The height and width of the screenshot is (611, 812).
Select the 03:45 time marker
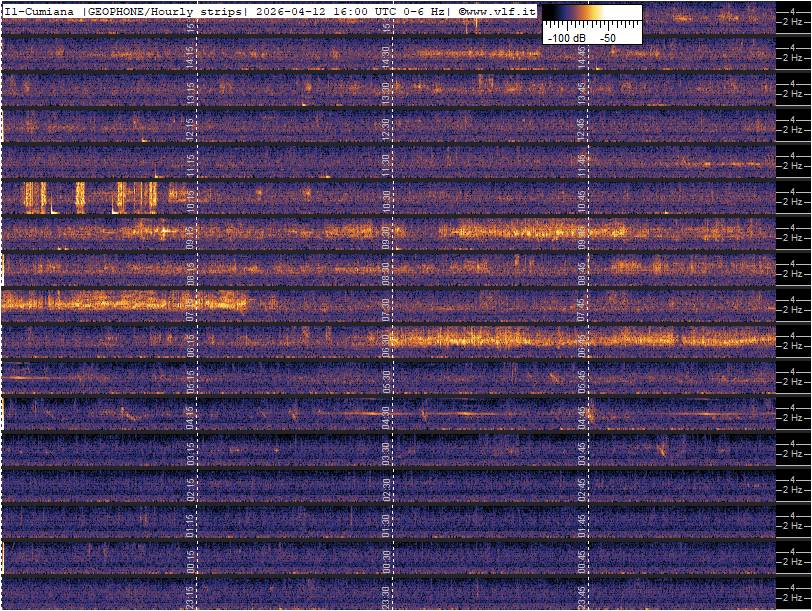pyautogui.click(x=581, y=452)
